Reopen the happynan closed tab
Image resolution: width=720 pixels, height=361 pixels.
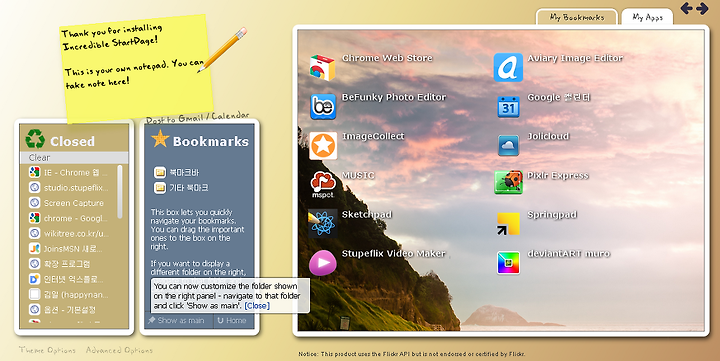69,294
